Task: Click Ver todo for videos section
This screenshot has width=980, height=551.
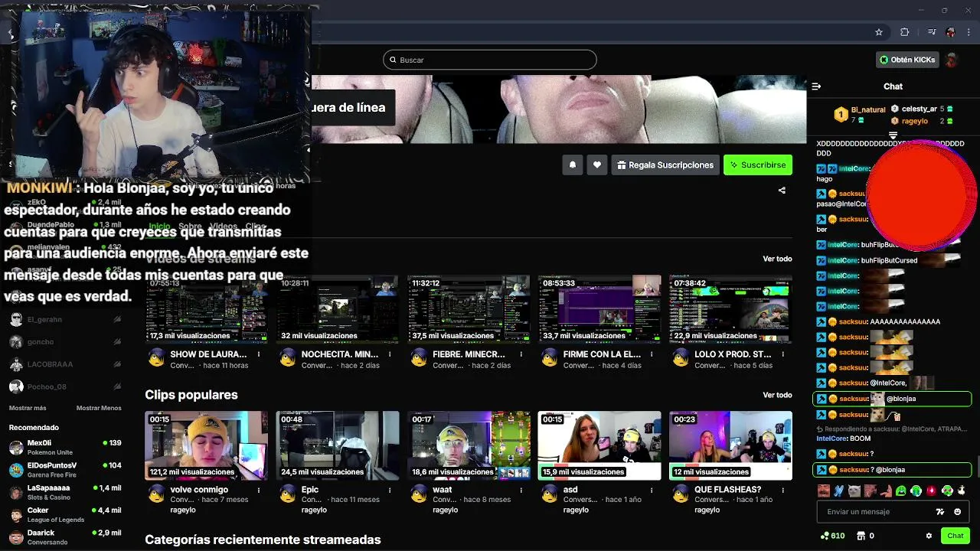Action: 777,259
